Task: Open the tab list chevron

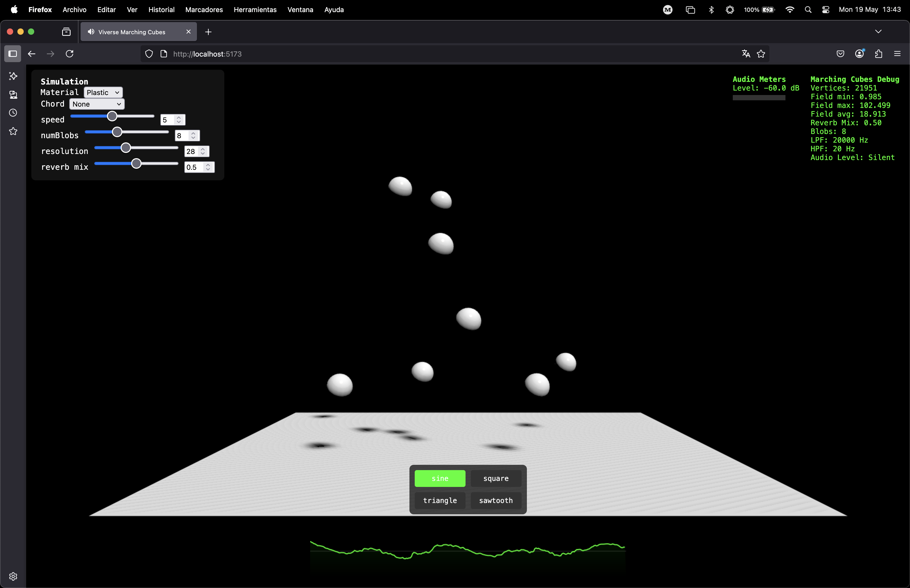Action: coord(879,31)
